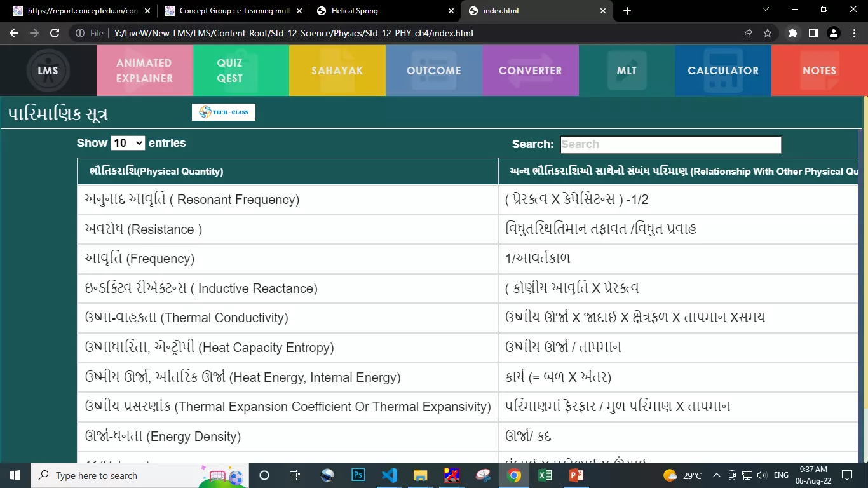Open the browser Extensions puzzle icon
The height and width of the screenshot is (488, 868).
[x=792, y=33]
